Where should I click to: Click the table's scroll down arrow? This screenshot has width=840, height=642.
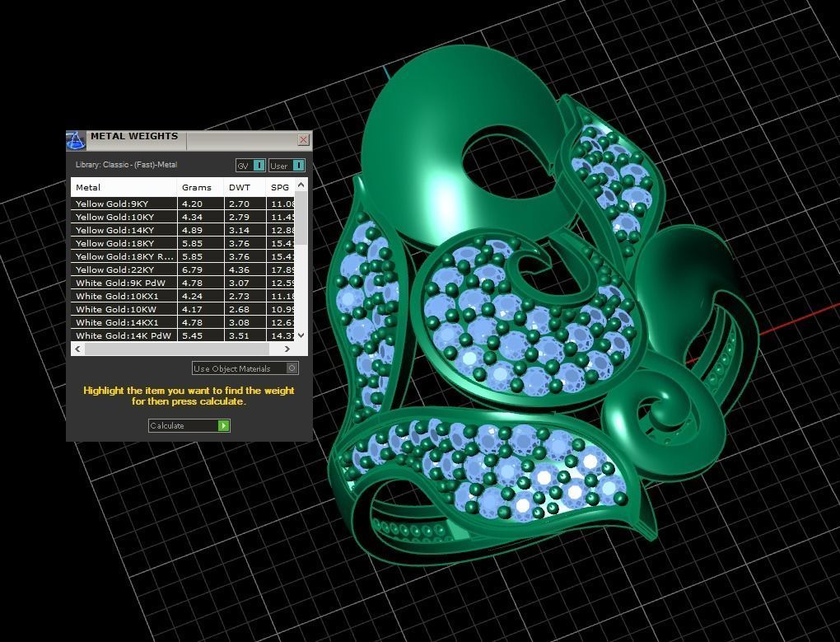301,335
